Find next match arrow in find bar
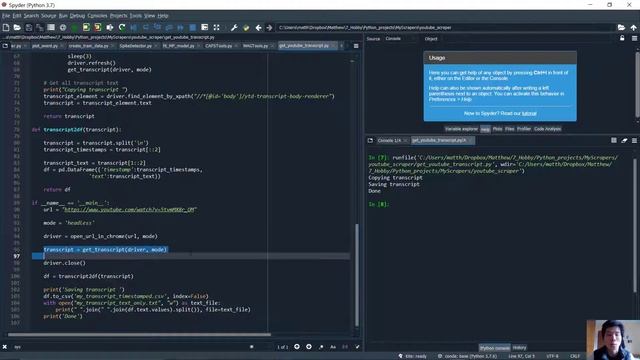This screenshot has height=360, width=640. [309, 347]
